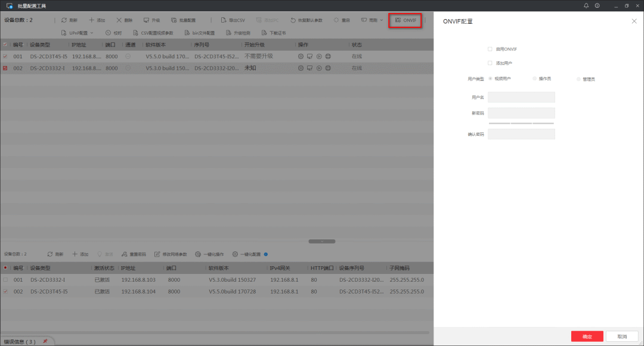Toggle checkbox for DS-2CD3332-I in lower list
Screen dimensions: 644x346
[x=5, y=279]
